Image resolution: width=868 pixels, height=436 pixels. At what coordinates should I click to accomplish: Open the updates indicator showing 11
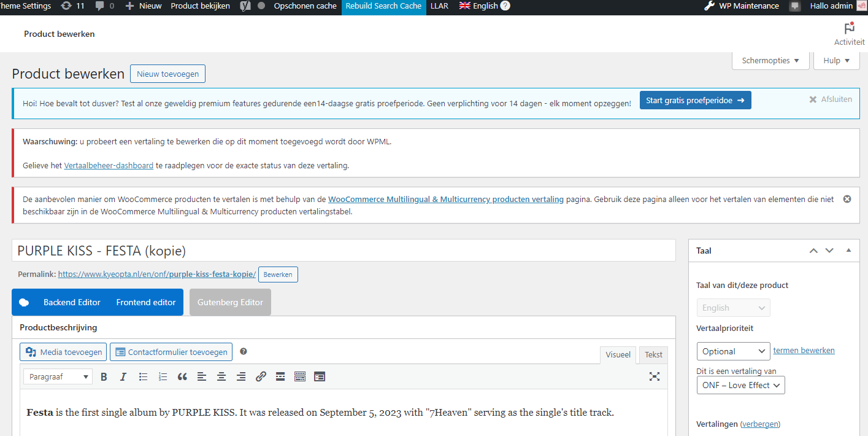click(72, 6)
